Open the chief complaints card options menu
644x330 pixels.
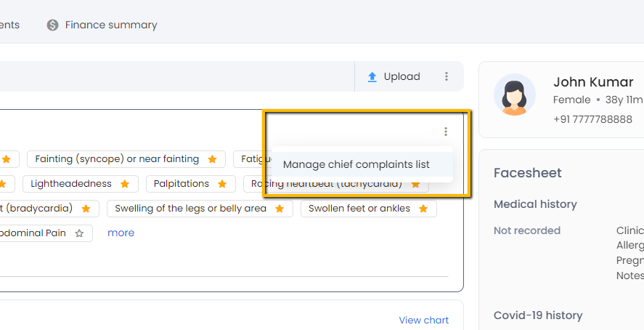tap(445, 132)
